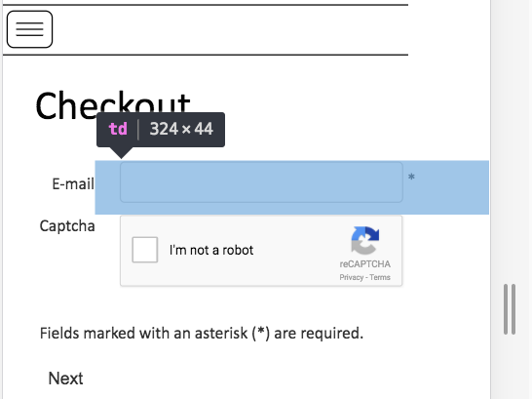Viewport: 532px width, 399px height.
Task: Open the reCAPTCHA Terms link
Action: 380,277
